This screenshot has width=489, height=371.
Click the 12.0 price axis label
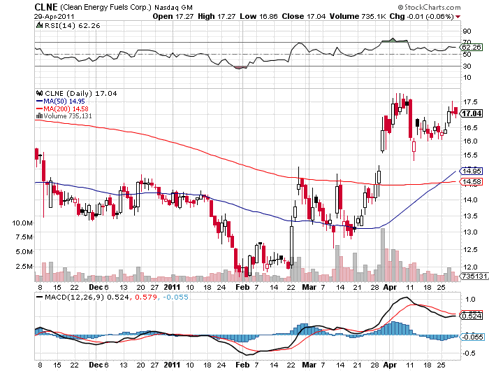click(x=470, y=267)
